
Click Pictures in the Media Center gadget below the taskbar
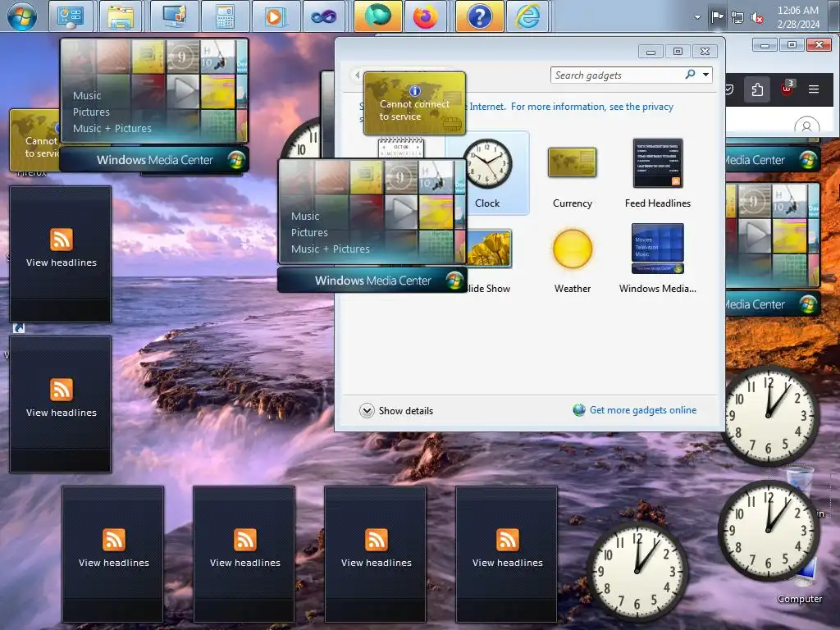(x=91, y=112)
